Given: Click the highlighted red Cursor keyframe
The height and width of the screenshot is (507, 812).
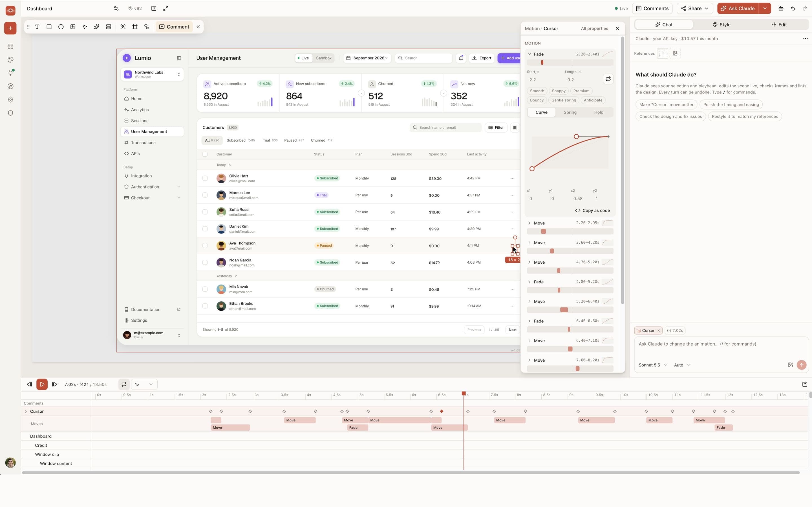Looking at the screenshot, I should (442, 412).
